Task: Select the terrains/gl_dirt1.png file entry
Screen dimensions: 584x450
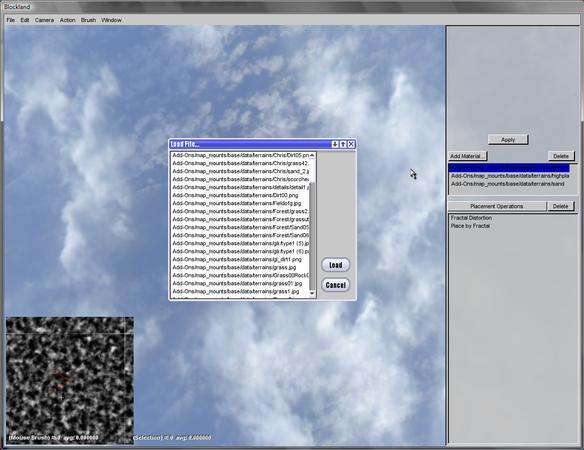Action: tap(241, 259)
